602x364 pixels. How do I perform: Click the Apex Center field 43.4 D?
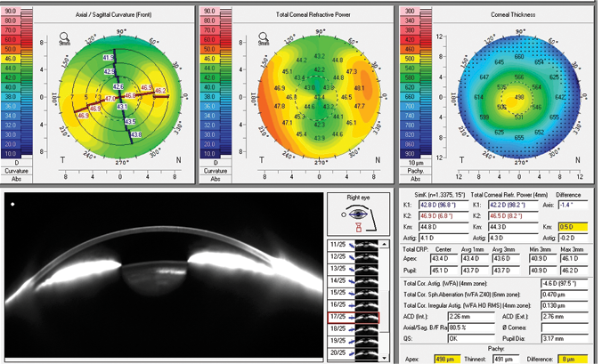click(x=444, y=259)
